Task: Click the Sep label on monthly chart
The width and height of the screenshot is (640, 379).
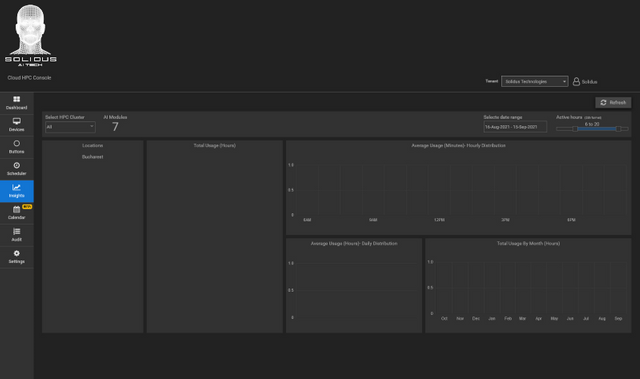Action: point(618,319)
